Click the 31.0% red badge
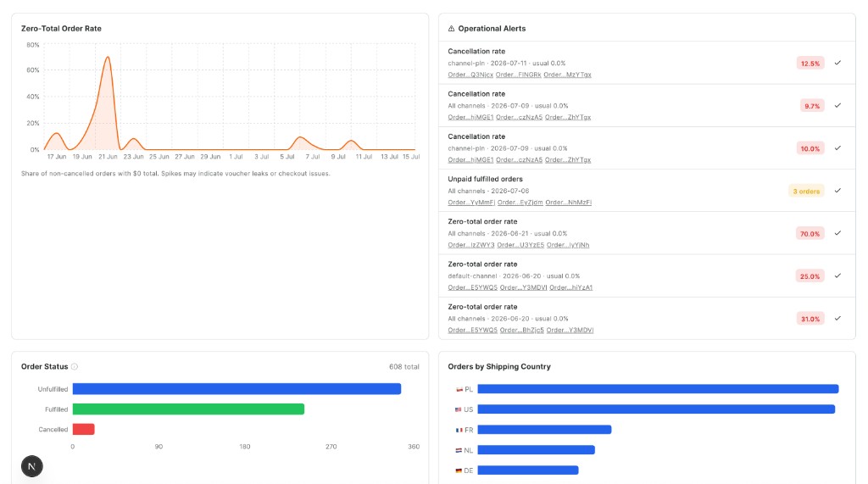 (x=810, y=319)
